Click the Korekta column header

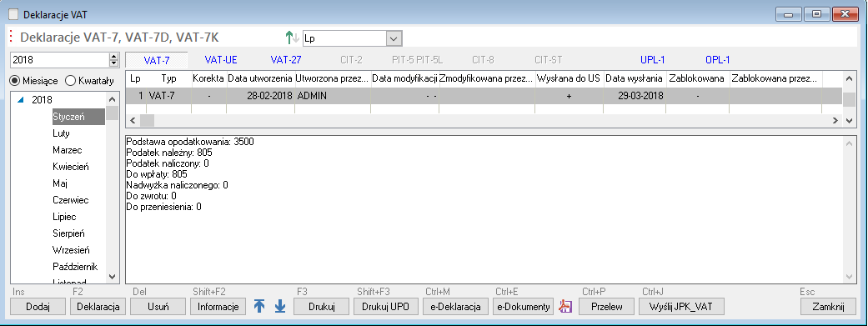point(208,79)
